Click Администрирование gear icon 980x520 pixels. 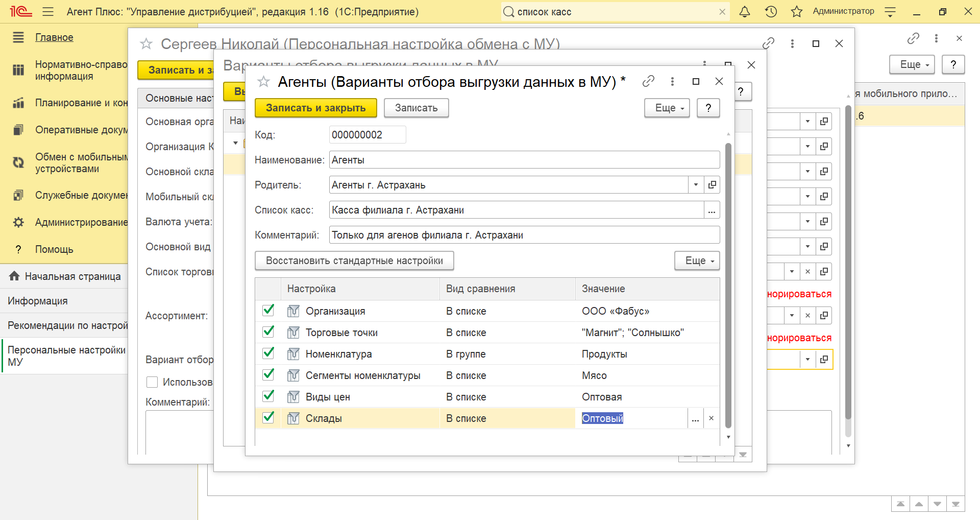18,222
